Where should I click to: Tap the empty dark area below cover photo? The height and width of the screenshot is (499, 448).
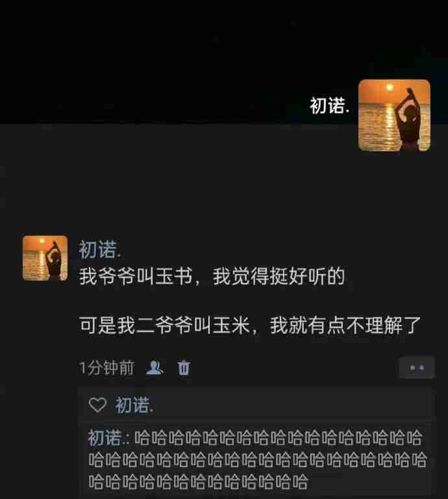191,178
